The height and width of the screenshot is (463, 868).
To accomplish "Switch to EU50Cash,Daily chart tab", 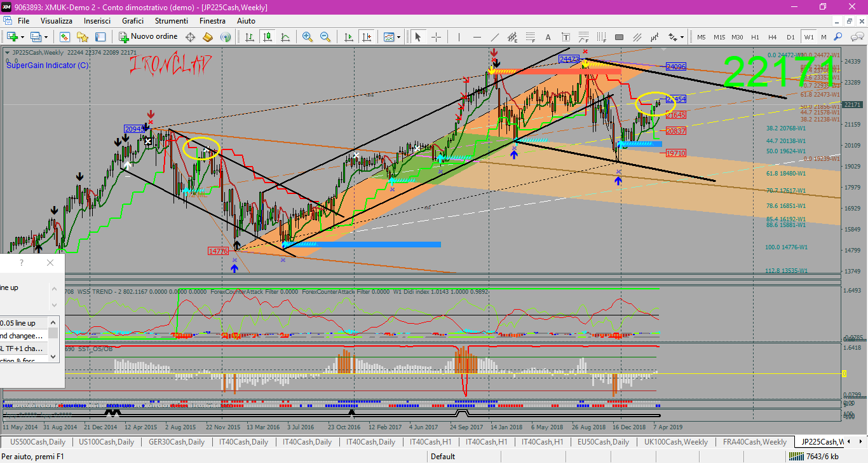I will [x=603, y=442].
